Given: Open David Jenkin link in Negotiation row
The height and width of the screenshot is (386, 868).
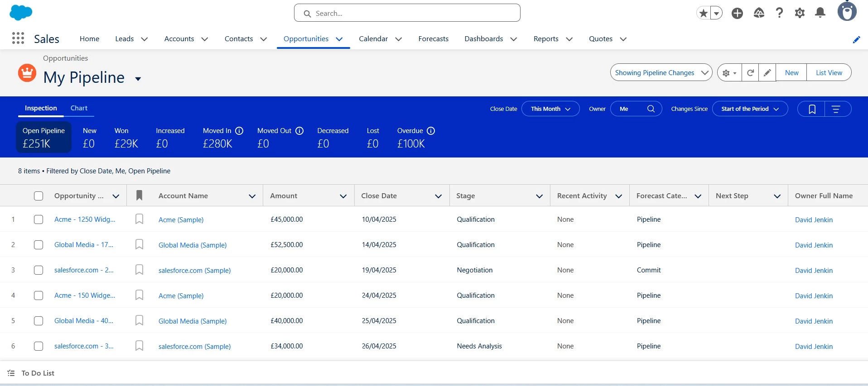Looking at the screenshot, I should pos(814,270).
